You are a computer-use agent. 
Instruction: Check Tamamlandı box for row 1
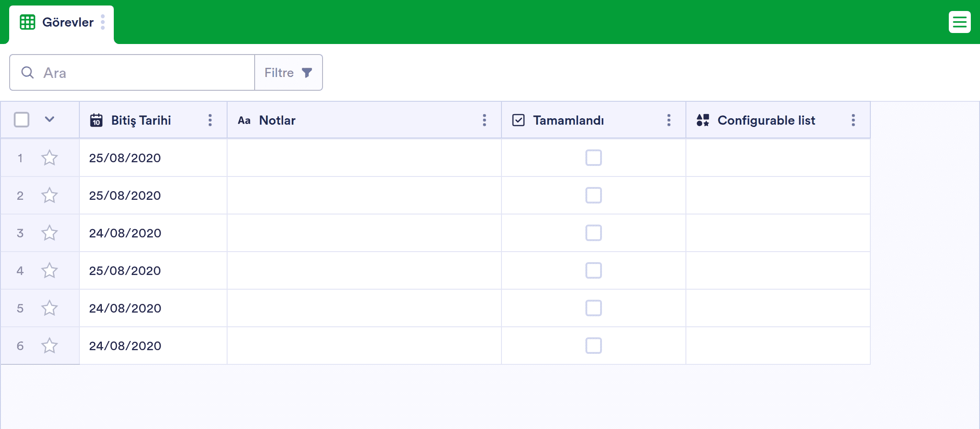click(x=593, y=158)
